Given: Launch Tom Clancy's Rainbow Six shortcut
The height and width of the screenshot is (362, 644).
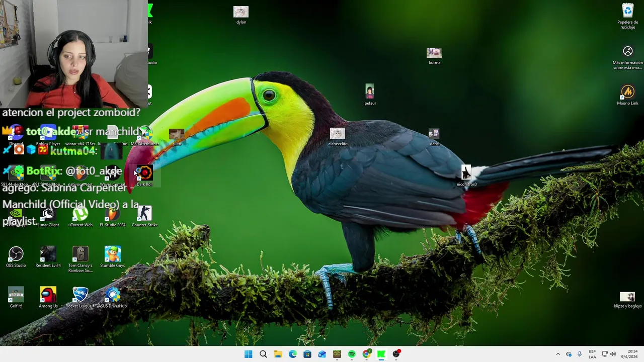Looking at the screenshot, I should click(80, 259).
